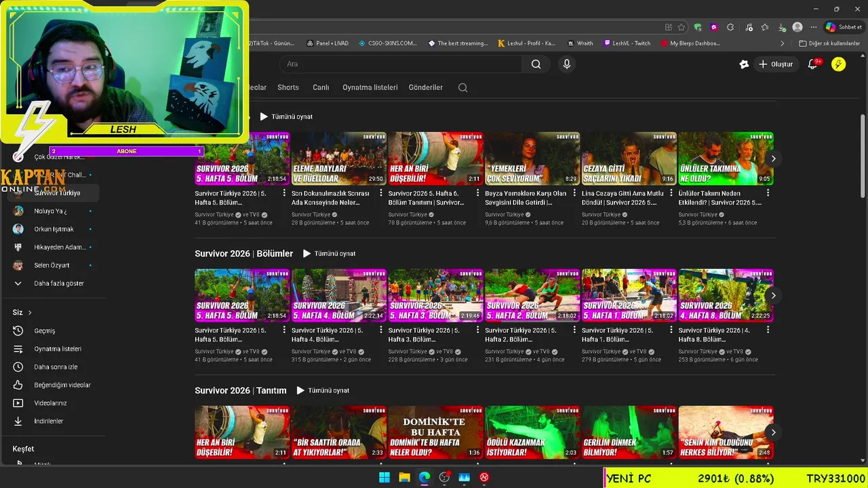The width and height of the screenshot is (868, 488).
Task: Open the Sohbet et Copilot button
Action: coord(844,27)
